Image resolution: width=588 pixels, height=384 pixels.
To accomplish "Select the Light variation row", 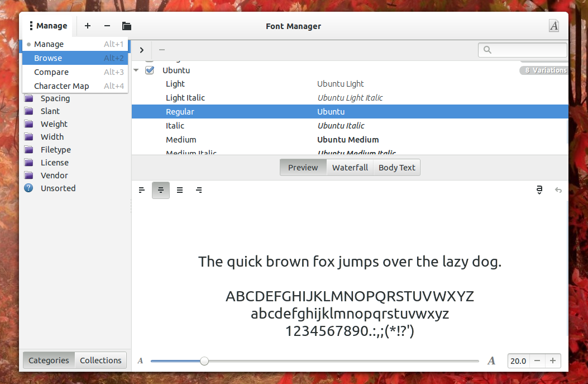I will pos(350,84).
